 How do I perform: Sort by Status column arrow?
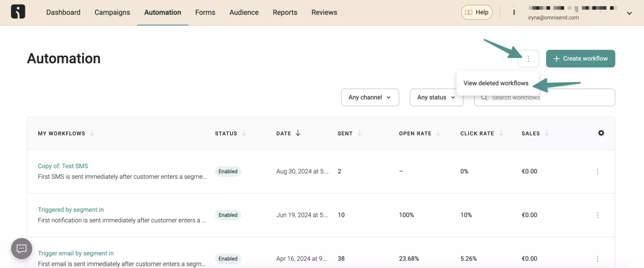click(244, 133)
